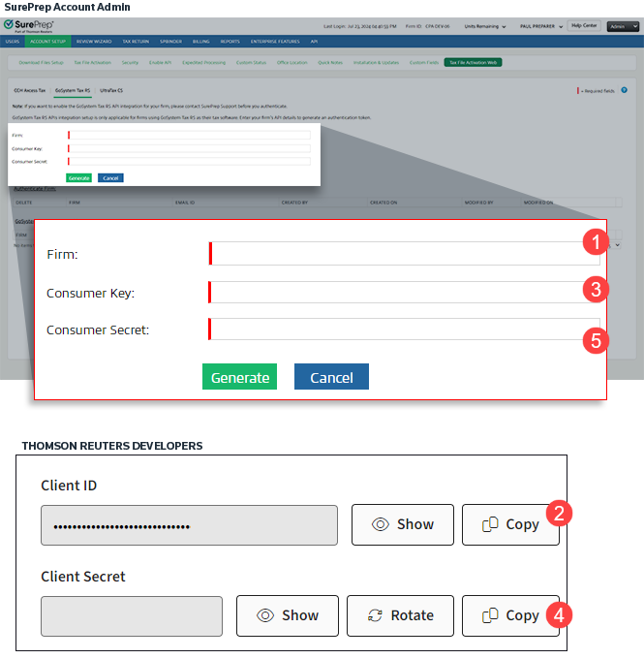Click the Cancel button in the unmagnified dialog
The image size is (644, 659).
click(x=110, y=177)
